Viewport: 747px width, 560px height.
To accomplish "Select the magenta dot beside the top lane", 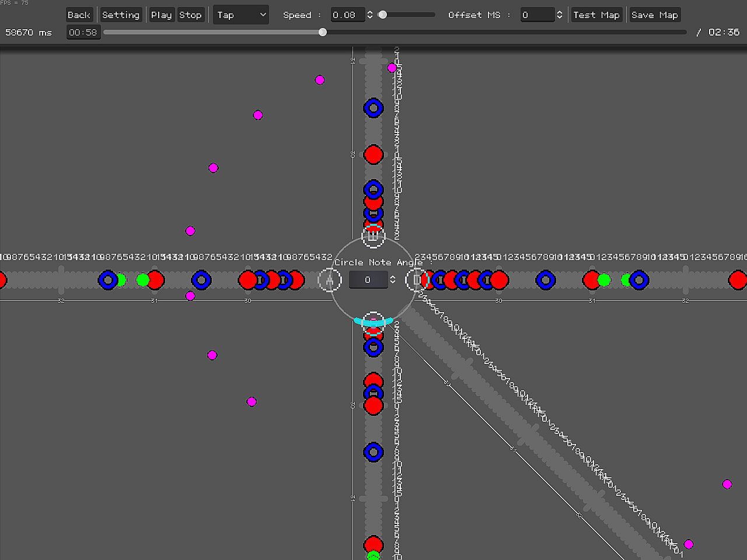I will 392,68.
